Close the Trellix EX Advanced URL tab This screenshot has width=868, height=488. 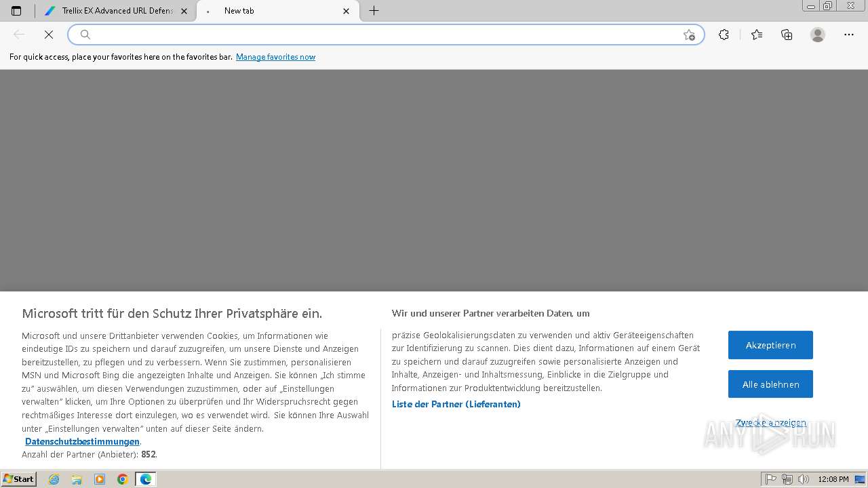click(184, 11)
